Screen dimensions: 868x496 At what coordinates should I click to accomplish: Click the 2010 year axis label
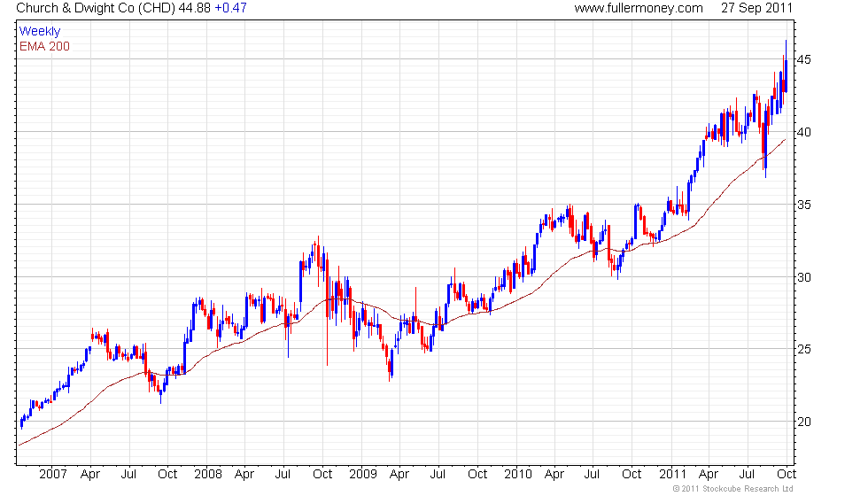(517, 475)
